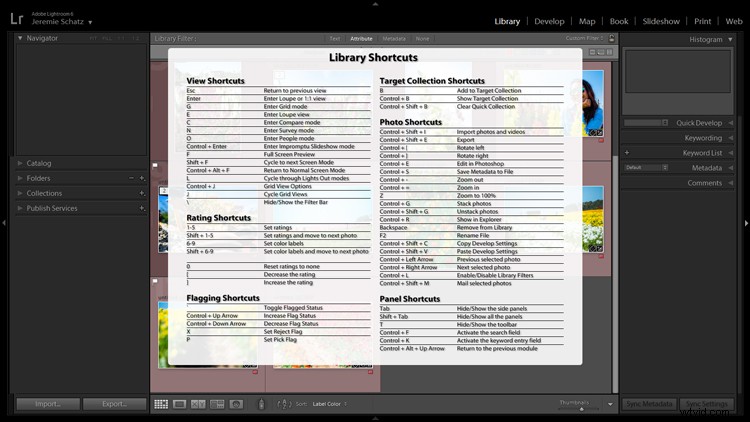Toggle the a-z sort direction icon

(284, 404)
